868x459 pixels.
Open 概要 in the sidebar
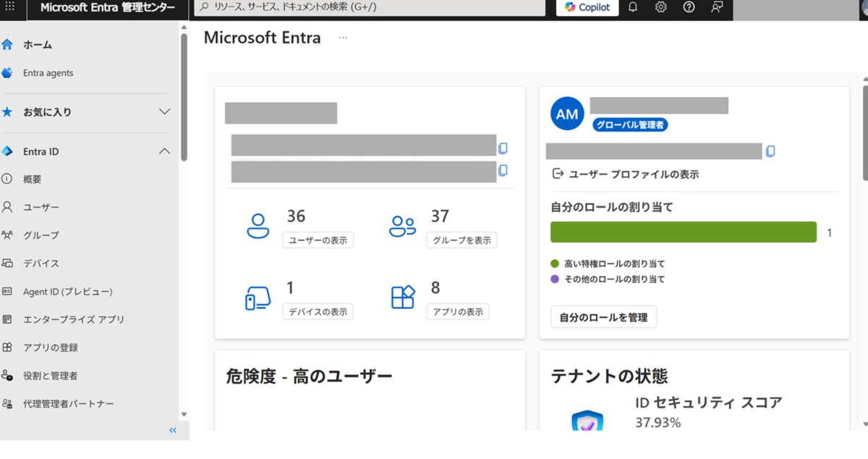33,179
